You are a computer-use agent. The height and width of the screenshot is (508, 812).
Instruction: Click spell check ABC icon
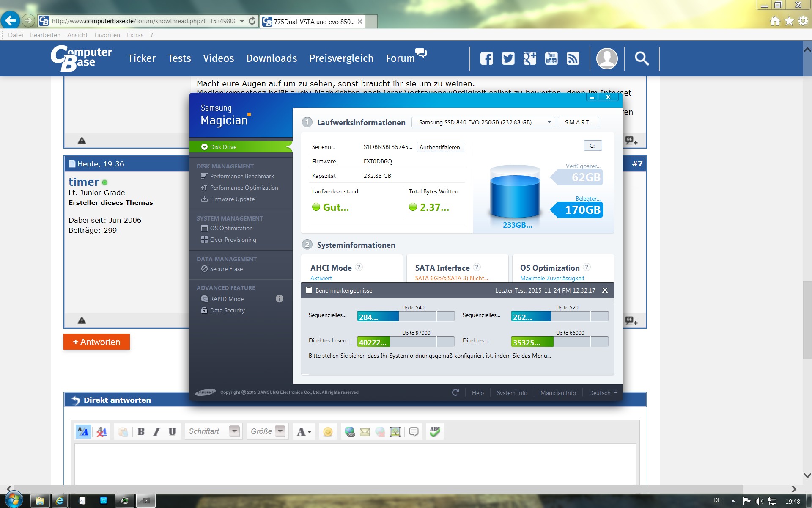pos(435,431)
